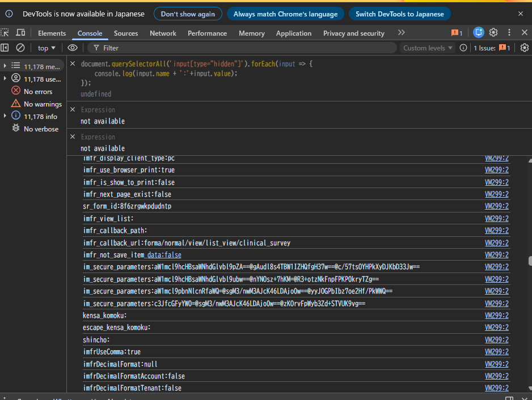Open the DevTools settings gear in the tab bar
Viewport: 532px width, 400px height.
click(493, 33)
